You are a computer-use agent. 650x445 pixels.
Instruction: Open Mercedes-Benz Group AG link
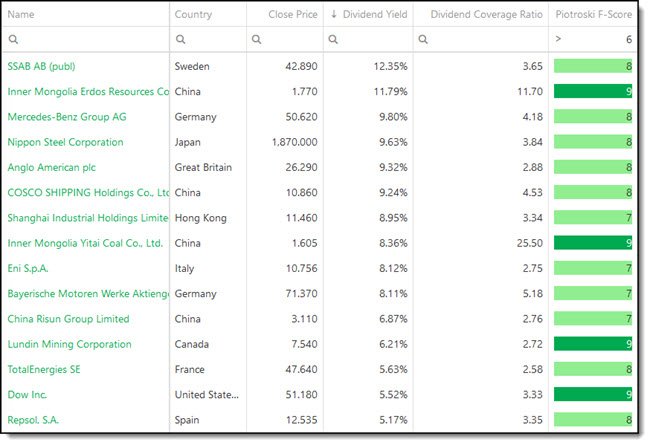pyautogui.click(x=67, y=117)
